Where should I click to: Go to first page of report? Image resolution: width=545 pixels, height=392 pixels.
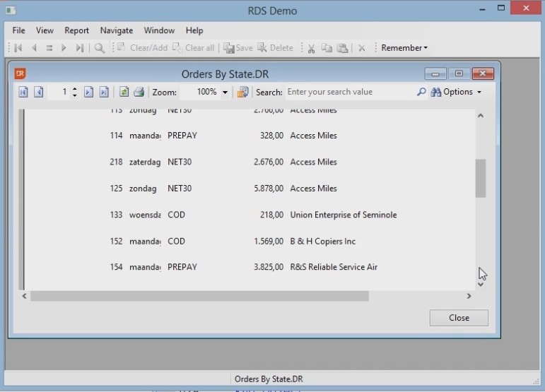(x=23, y=92)
